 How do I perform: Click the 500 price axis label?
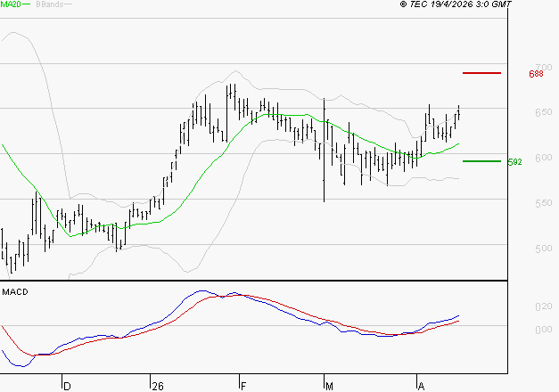tap(544, 249)
